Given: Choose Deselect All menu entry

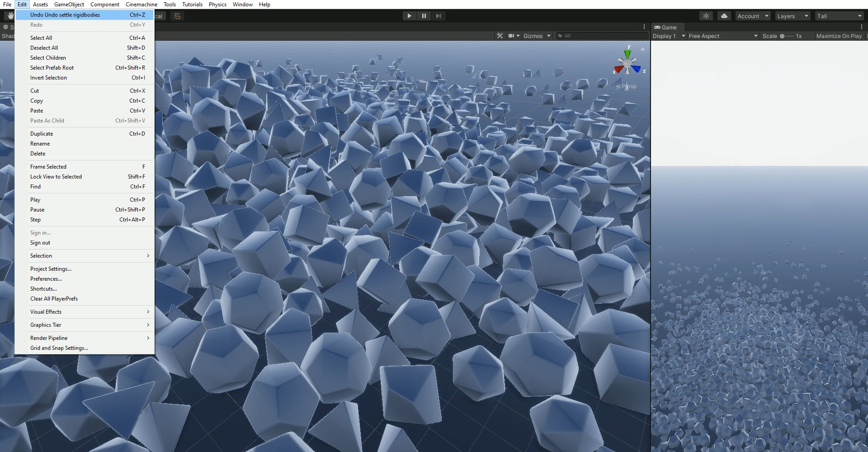Looking at the screenshot, I should pos(85,48).
